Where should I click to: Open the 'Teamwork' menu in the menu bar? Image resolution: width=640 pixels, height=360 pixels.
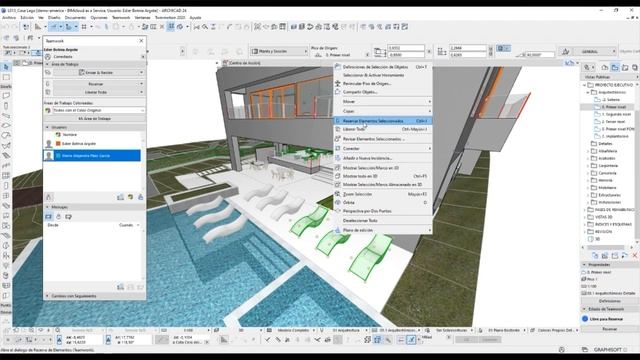tap(121, 18)
